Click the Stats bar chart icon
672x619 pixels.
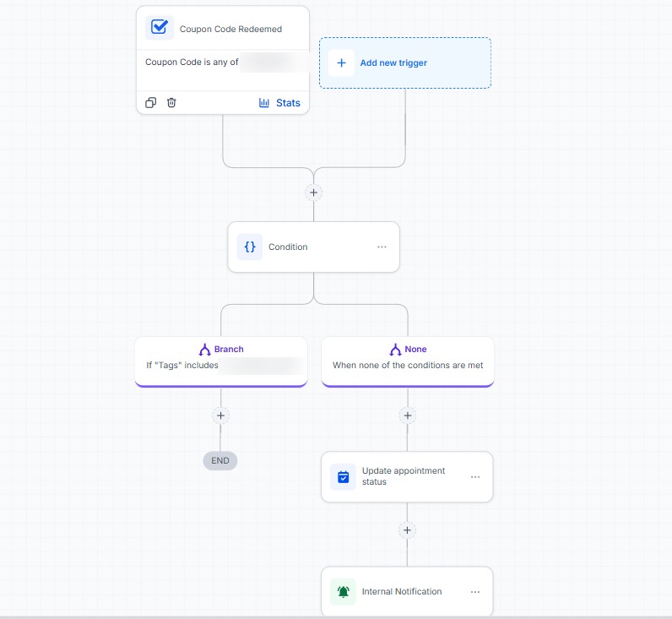264,103
